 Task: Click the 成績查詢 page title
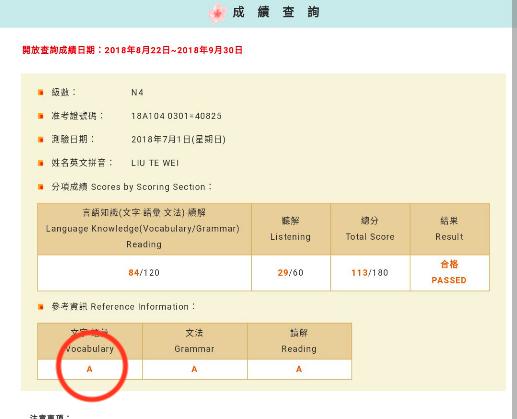tap(276, 12)
